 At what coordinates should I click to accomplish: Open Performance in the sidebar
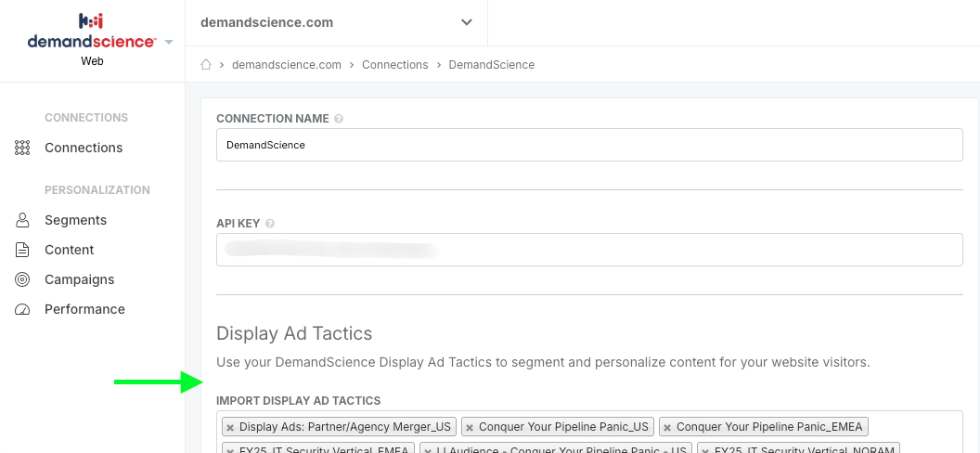pos(84,309)
